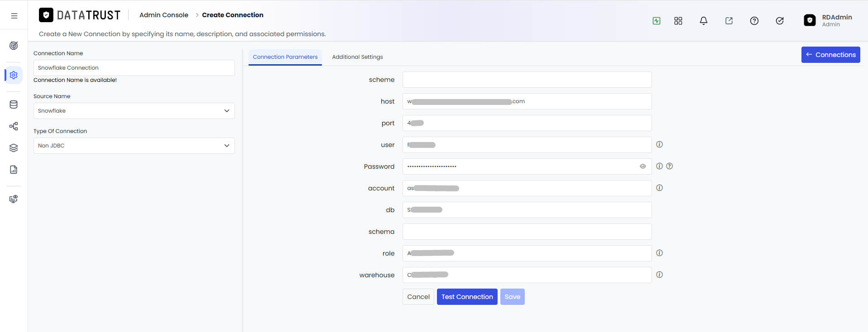
Task: Click 'Connection Name is available!' message
Action: pos(75,80)
